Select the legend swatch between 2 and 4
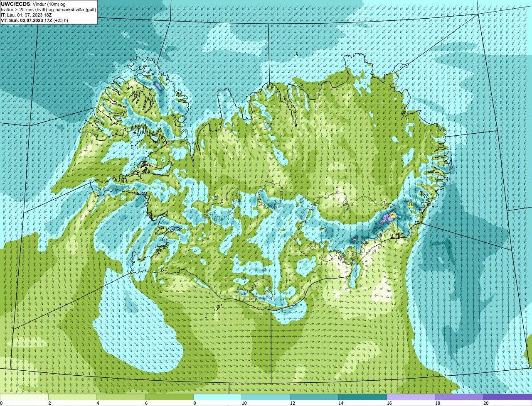Viewport: 532px width, 406px height. pyautogui.click(x=72, y=397)
